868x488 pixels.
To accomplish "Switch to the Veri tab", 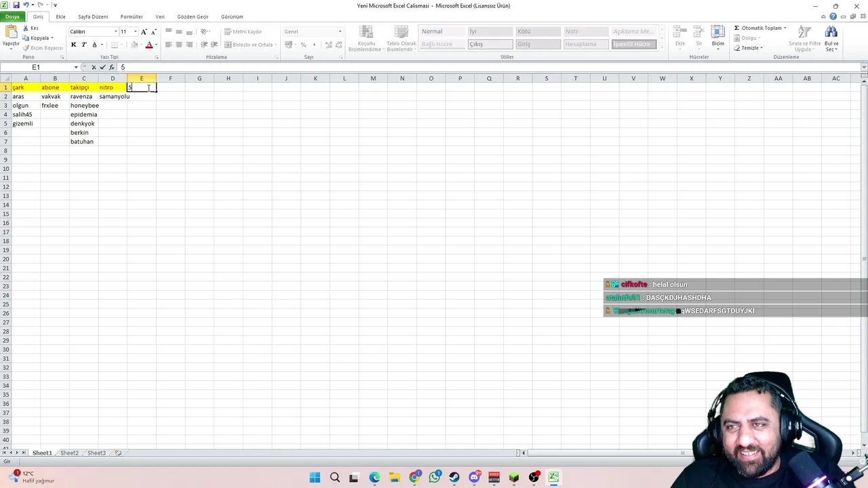I will (160, 16).
